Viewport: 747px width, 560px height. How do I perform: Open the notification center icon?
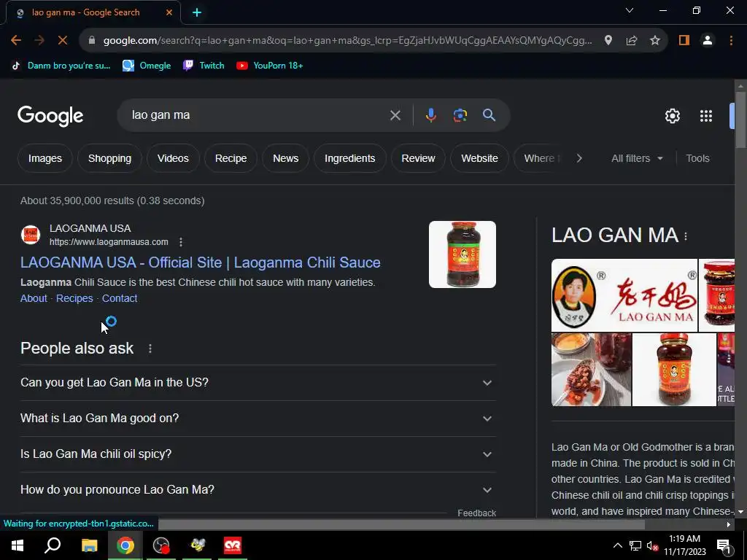coord(723,547)
